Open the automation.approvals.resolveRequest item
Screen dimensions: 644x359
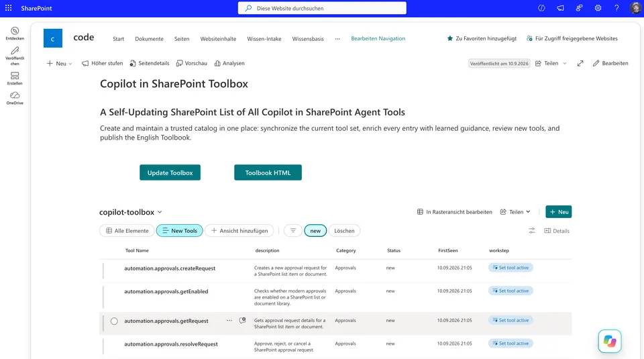pos(171,344)
